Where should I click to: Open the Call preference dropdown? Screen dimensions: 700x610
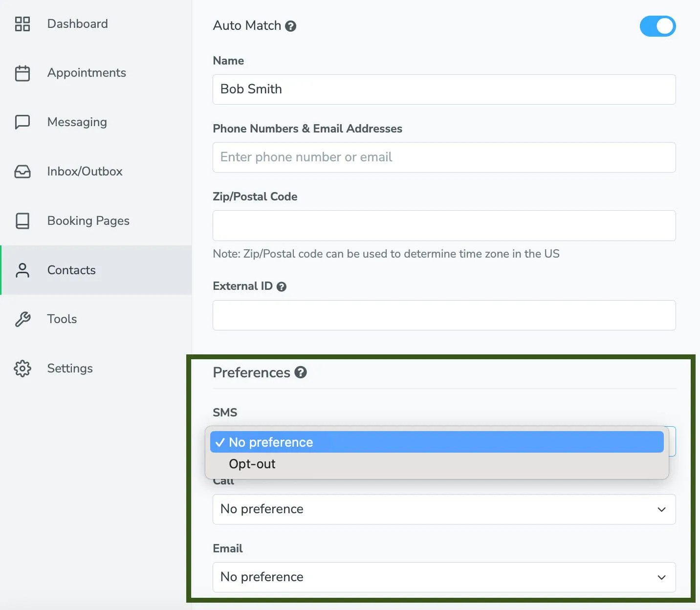(x=444, y=509)
